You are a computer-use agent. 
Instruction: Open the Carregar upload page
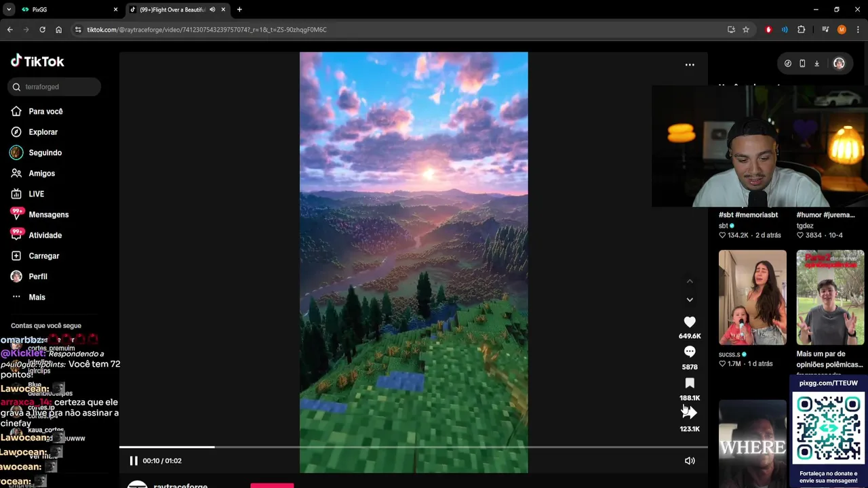click(x=43, y=256)
